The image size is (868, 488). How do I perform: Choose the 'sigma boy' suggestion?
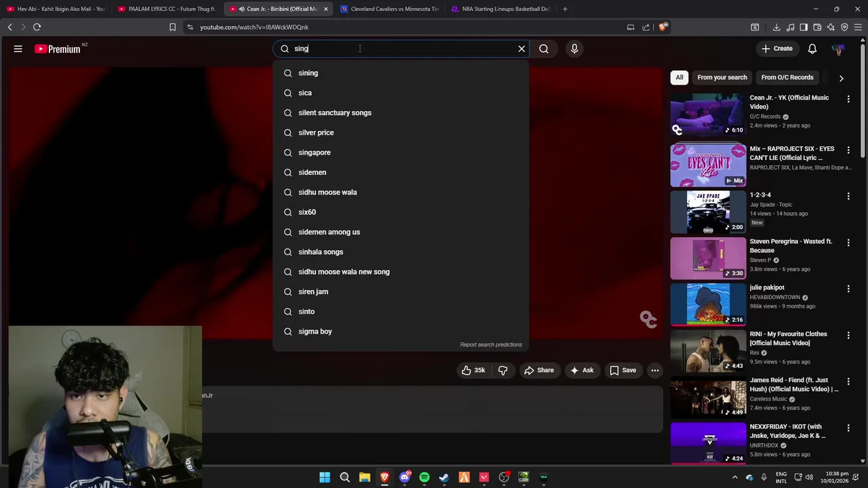point(401,331)
